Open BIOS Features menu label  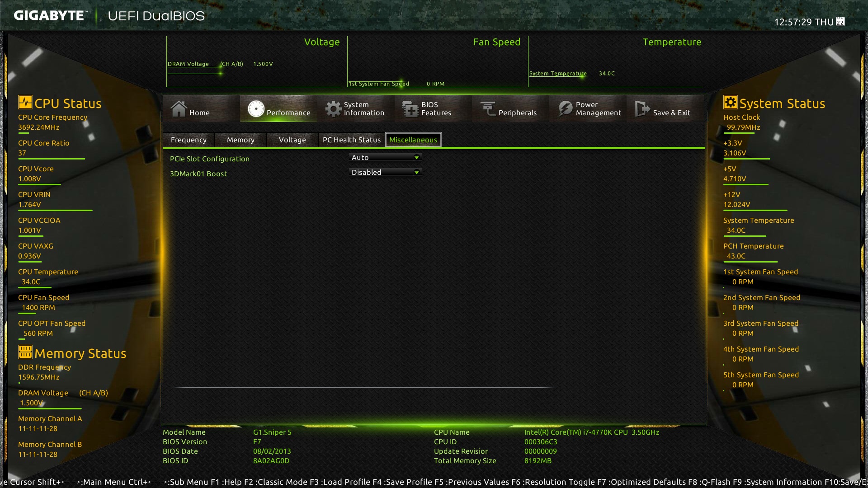(436, 109)
